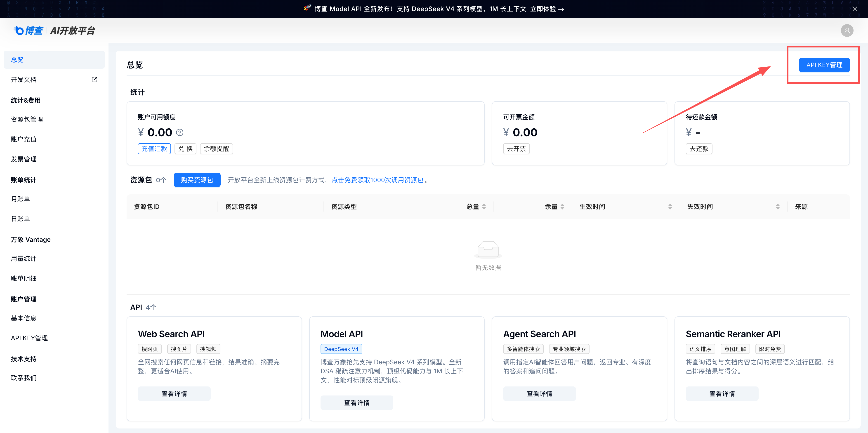
Task: Click the 余额提醒 button
Action: pyautogui.click(x=216, y=149)
